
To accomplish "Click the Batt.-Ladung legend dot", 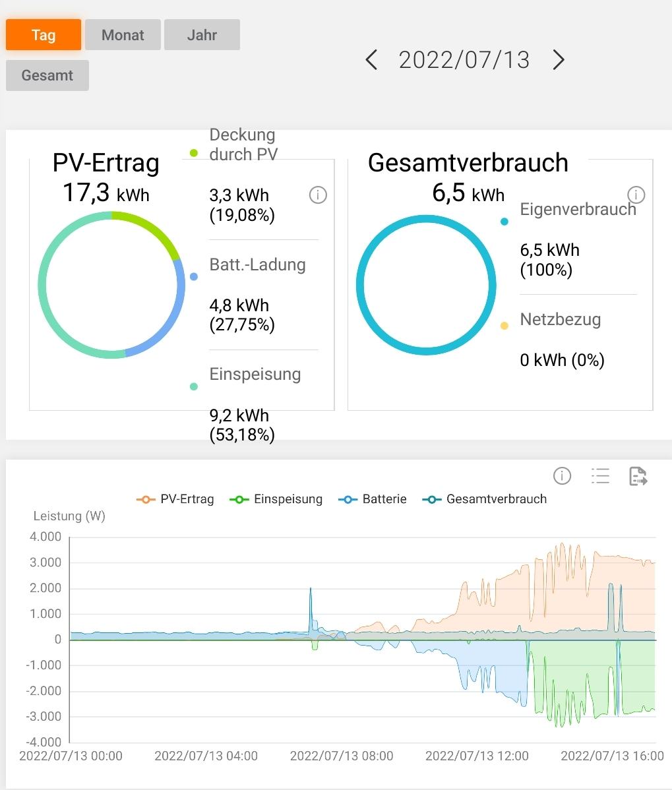I will coord(194,276).
